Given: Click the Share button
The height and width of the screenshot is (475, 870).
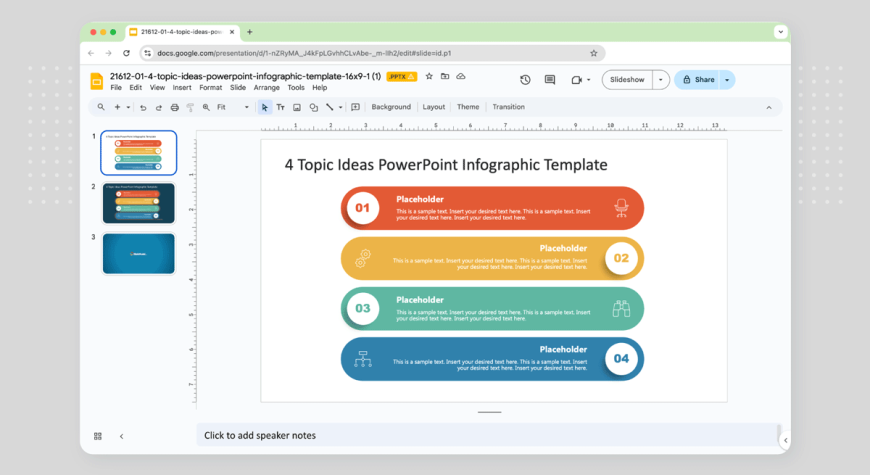Looking at the screenshot, I should click(697, 80).
